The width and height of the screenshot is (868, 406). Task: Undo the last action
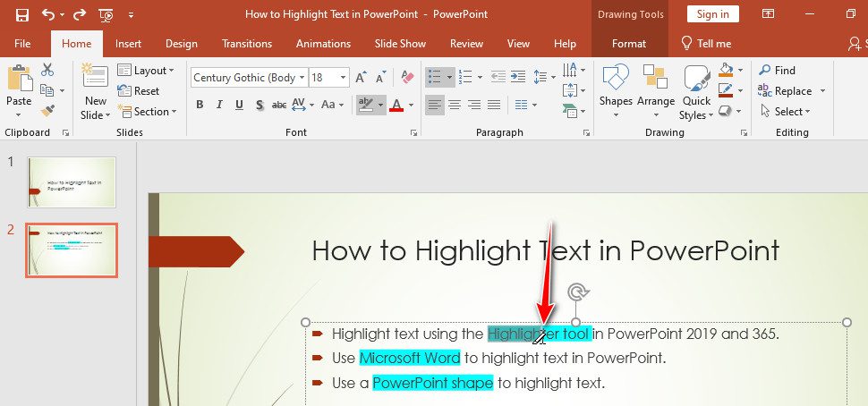pyautogui.click(x=48, y=15)
